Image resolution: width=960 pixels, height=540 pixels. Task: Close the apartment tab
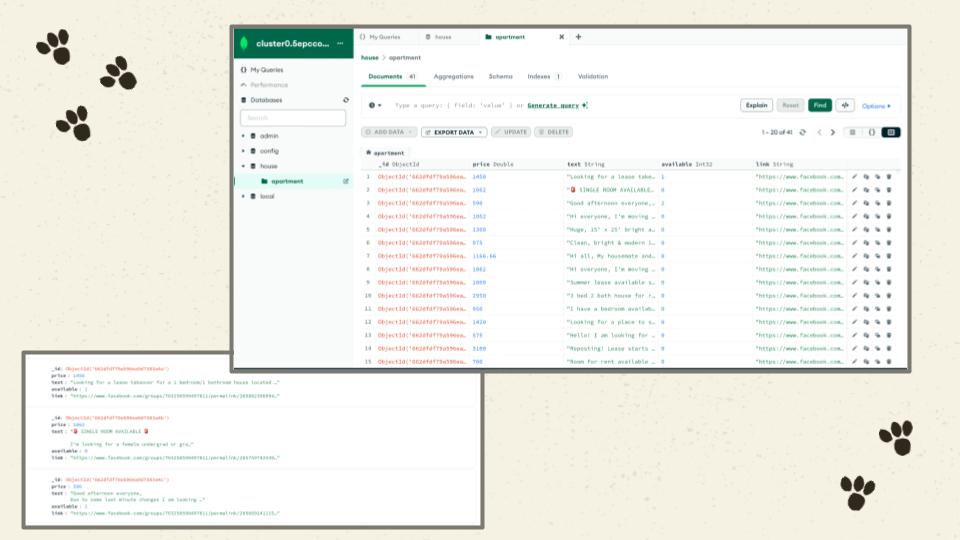(561, 37)
